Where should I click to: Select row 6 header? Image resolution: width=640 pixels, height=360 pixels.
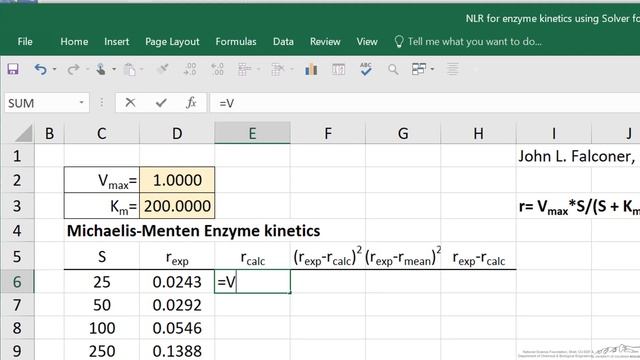coord(17,282)
